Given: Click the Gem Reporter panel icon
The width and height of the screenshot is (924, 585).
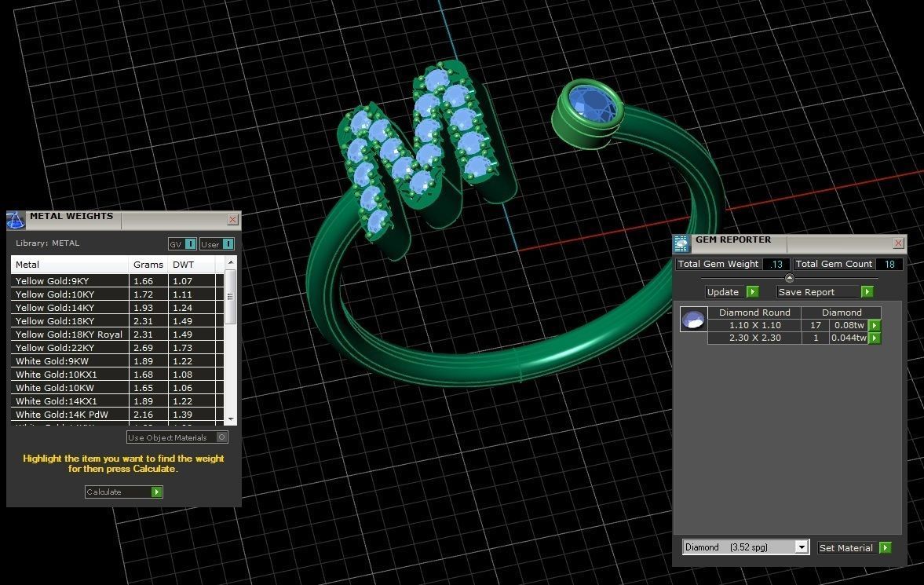Looking at the screenshot, I should click(681, 243).
